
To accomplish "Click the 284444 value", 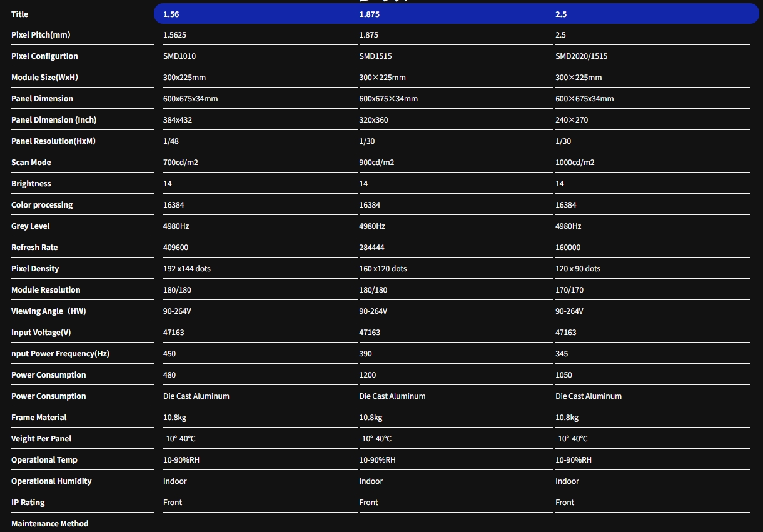I will [371, 248].
